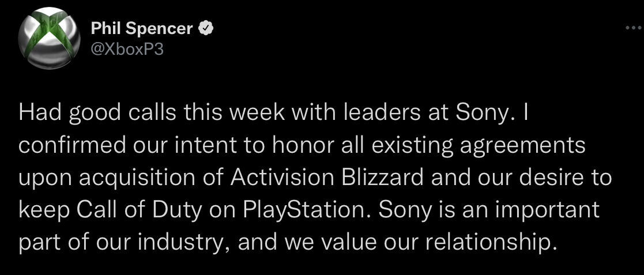Open the three-dot more options menu
This screenshot has height=275, width=644.
tap(632, 28)
